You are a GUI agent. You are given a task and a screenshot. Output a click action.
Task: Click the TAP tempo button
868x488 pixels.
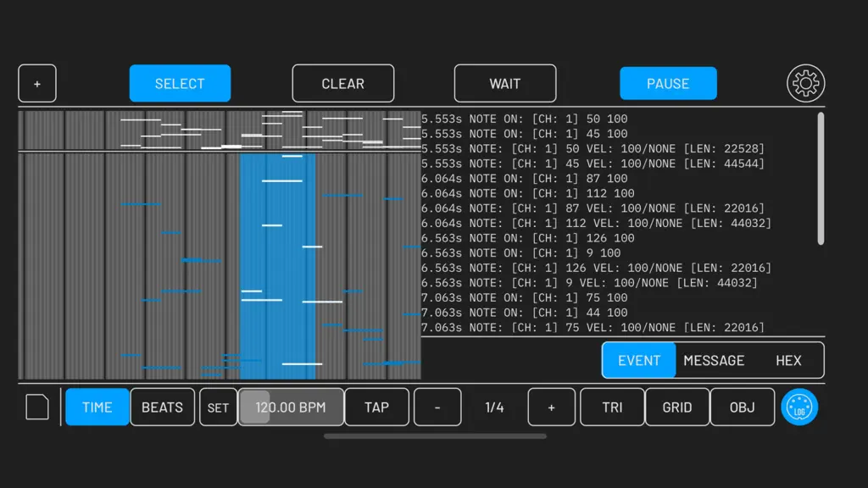[x=376, y=408]
